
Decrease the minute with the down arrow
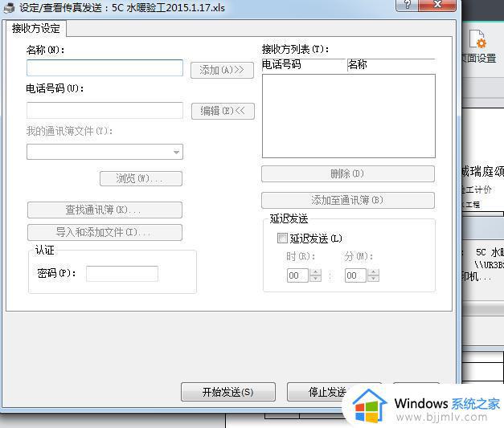[x=374, y=279]
